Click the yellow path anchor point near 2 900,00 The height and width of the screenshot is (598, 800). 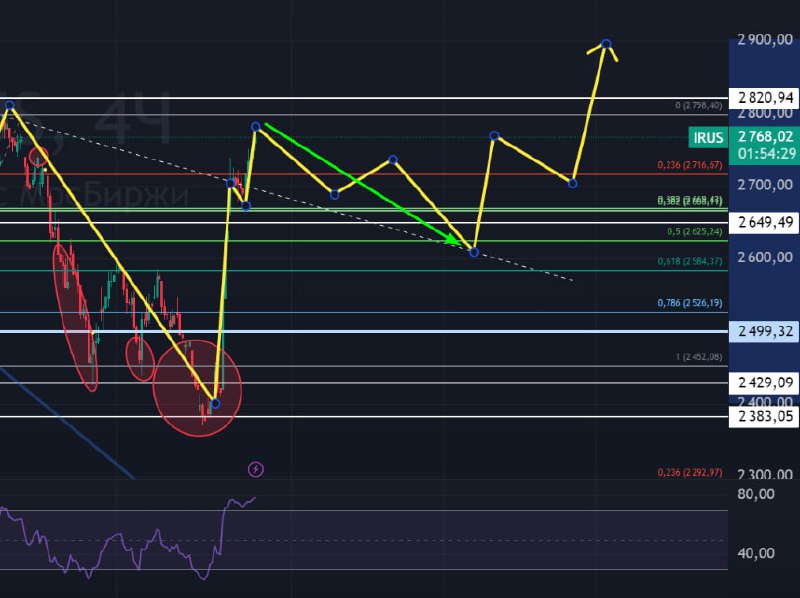(x=606, y=44)
